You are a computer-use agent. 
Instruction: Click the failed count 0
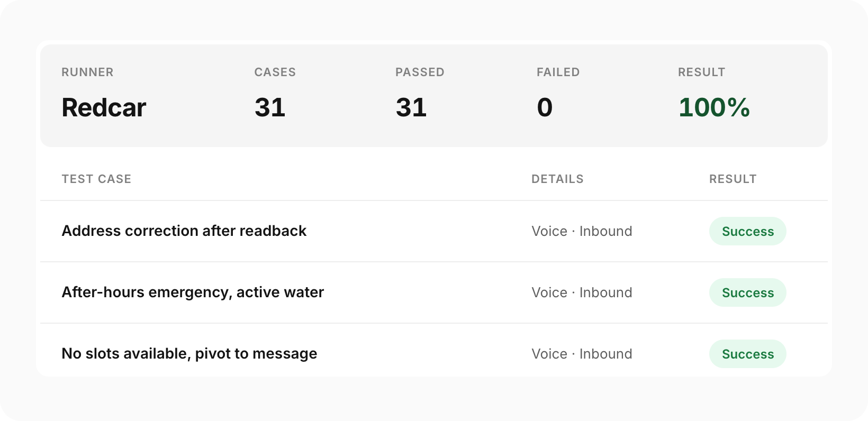[x=545, y=107]
